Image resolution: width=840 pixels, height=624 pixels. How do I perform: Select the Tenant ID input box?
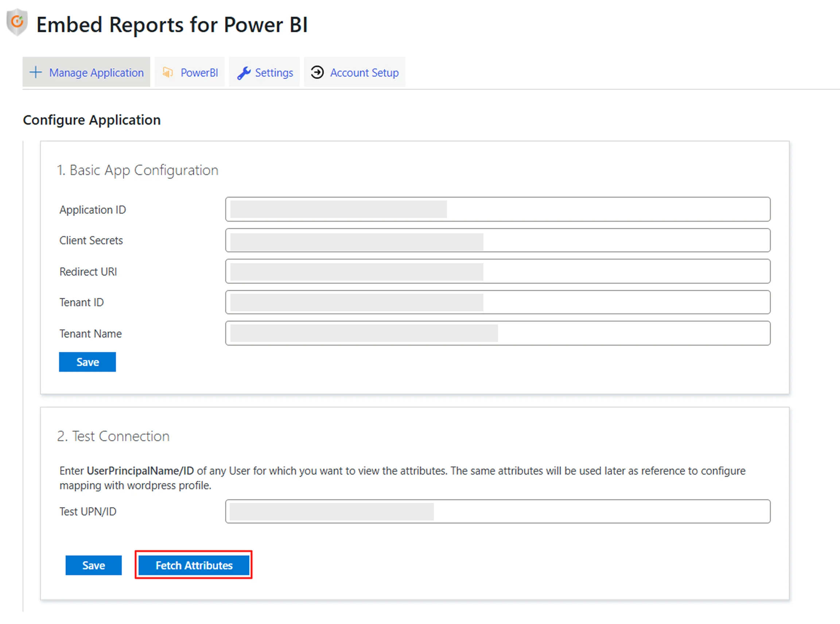498,302
